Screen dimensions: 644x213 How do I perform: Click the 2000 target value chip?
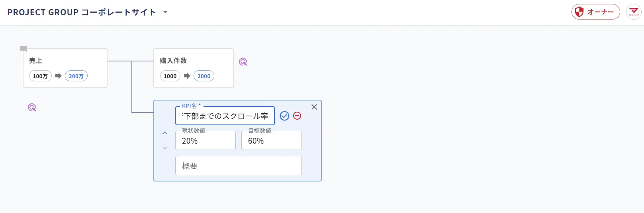(x=204, y=76)
